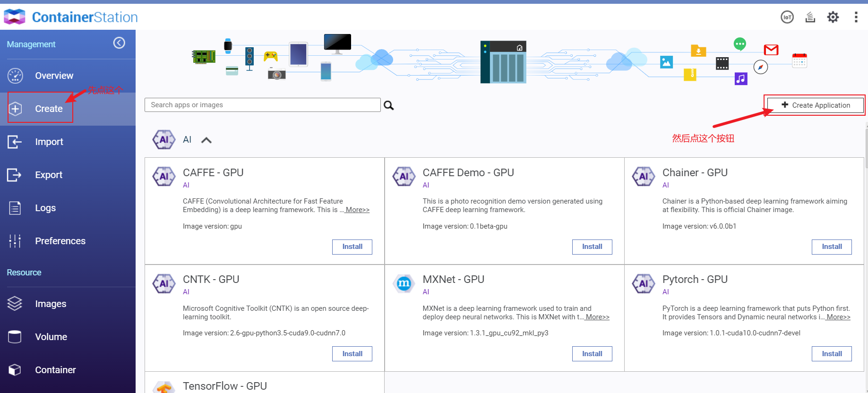Click the CAFFE Demo - GPU app icon
Image resolution: width=868 pixels, height=393 pixels.
pyautogui.click(x=404, y=177)
